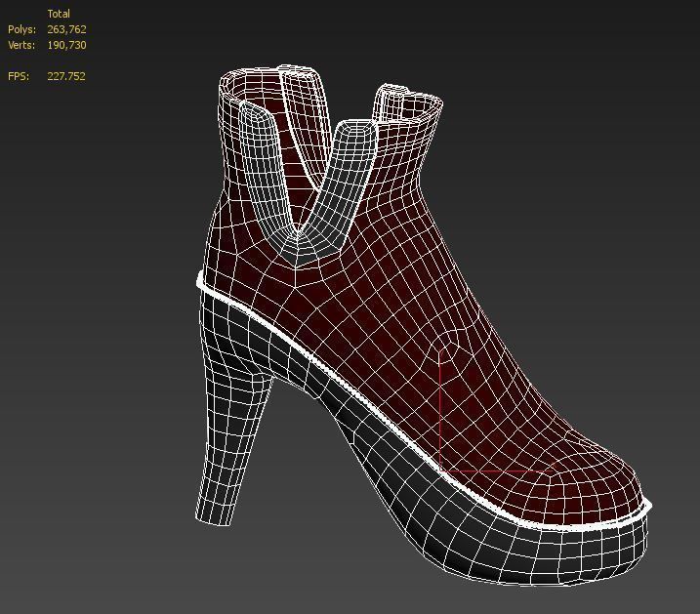Select the high heel of the boot model
The height and width of the screenshot is (614, 700).
227,429
